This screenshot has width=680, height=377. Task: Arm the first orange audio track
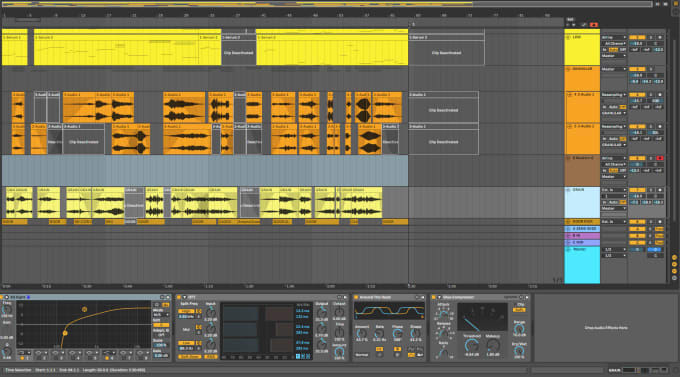click(x=660, y=95)
